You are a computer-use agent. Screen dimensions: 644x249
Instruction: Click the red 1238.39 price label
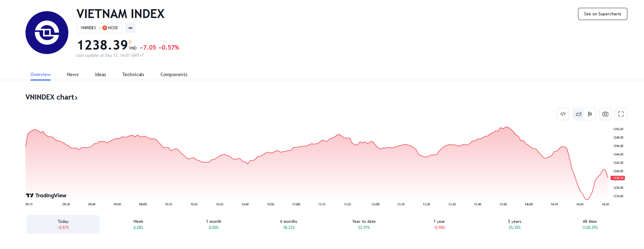click(x=618, y=178)
